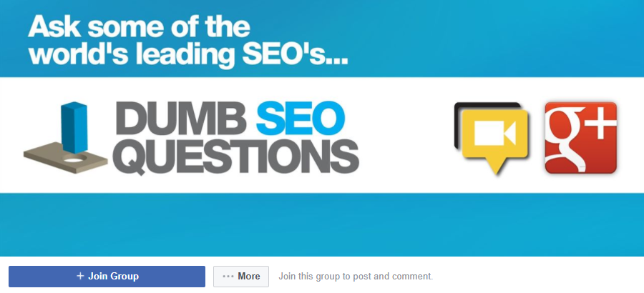
Task: Click the round hole in tan board
Action: point(74,158)
